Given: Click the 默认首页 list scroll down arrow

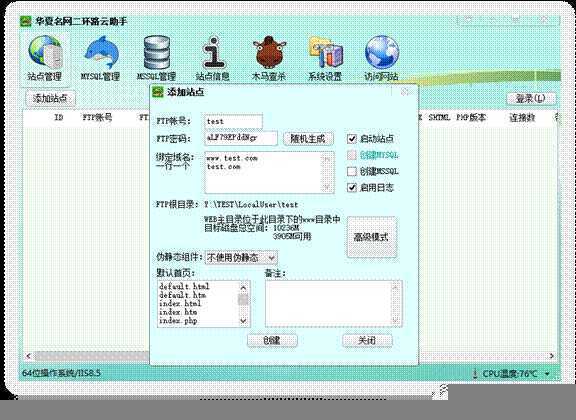Looking at the screenshot, I should pos(243,320).
